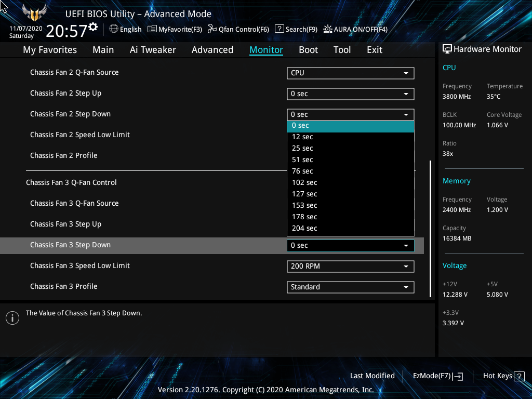Click the EzMode exit arrow icon
The image size is (532, 399).
tap(458, 376)
